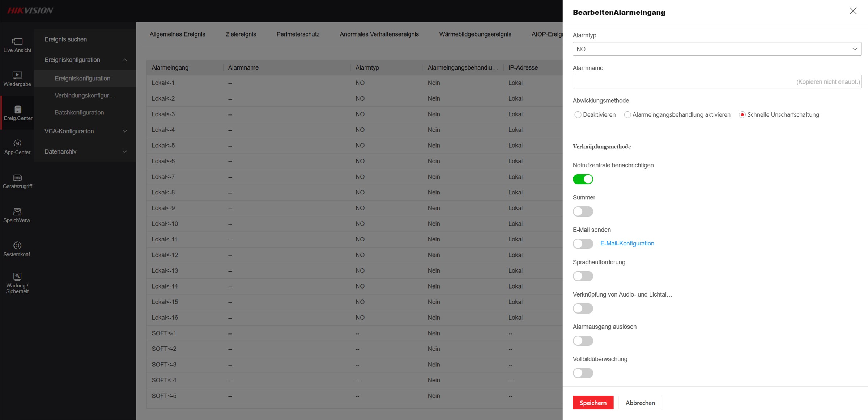Screen dimensions: 868x420
Task: Enable the Summer toggle
Action: [x=583, y=211]
